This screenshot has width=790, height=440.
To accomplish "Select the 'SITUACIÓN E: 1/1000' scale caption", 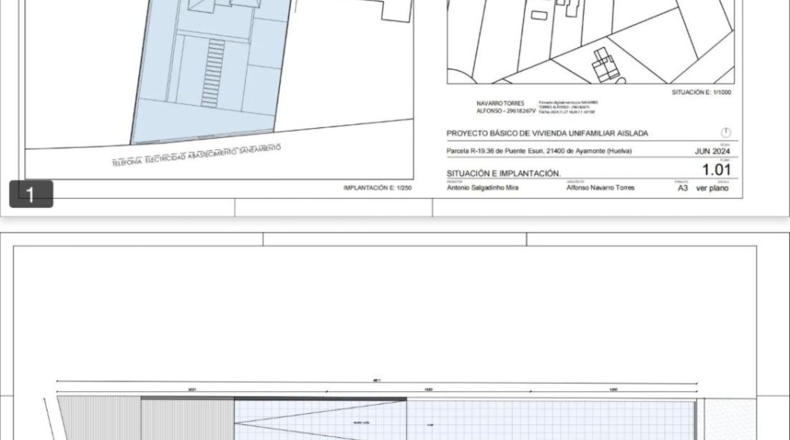I will coord(701,92).
